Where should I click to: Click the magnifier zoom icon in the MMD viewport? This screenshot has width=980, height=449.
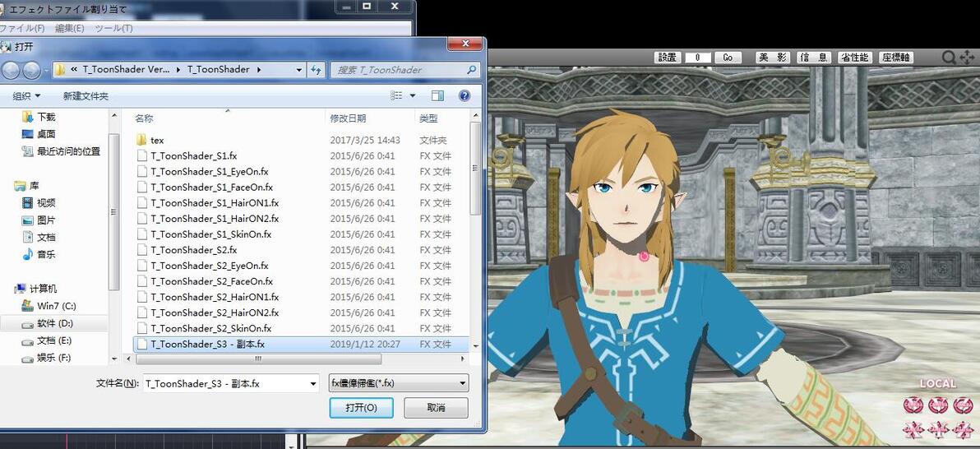tap(949, 58)
